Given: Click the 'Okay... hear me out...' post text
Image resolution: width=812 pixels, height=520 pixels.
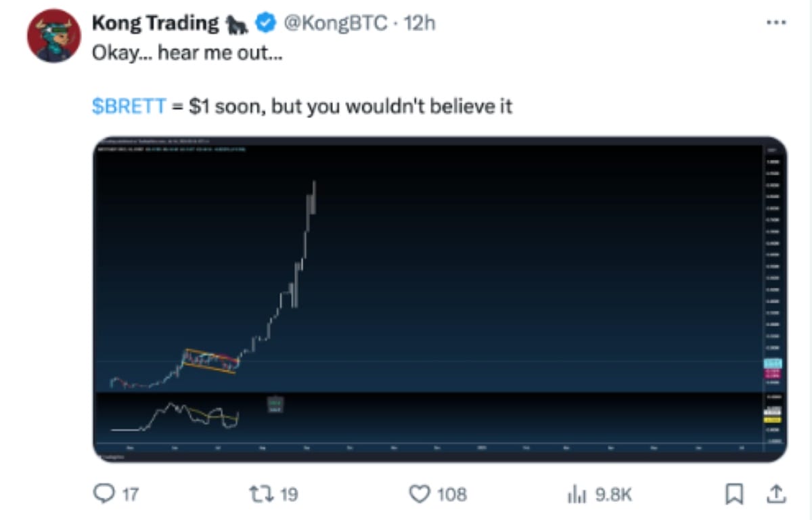Looking at the screenshot, I should (x=186, y=53).
